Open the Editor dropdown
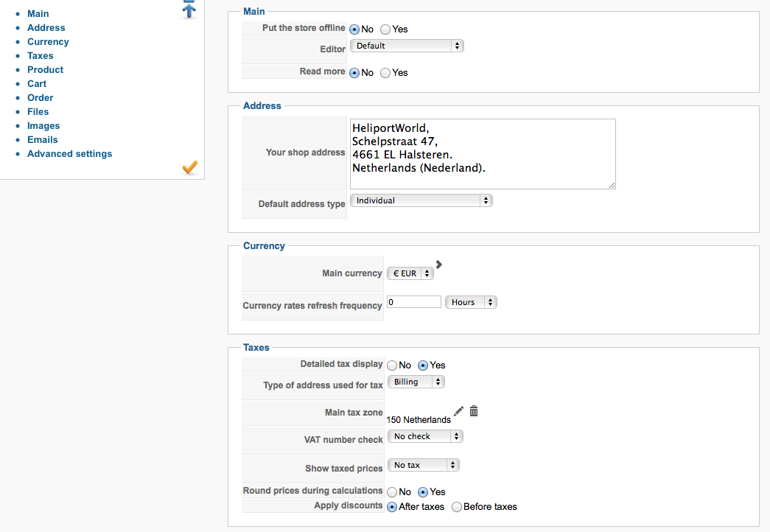The width and height of the screenshot is (770, 532). tap(407, 46)
